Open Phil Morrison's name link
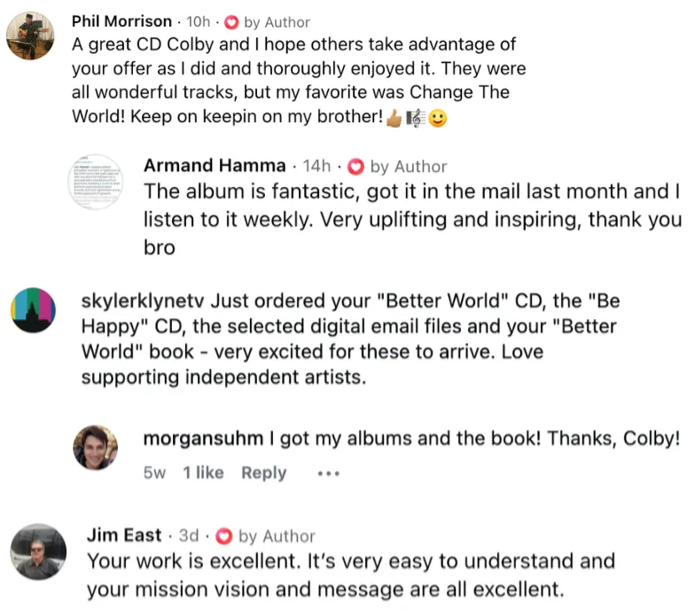695x616 pixels. (x=122, y=21)
